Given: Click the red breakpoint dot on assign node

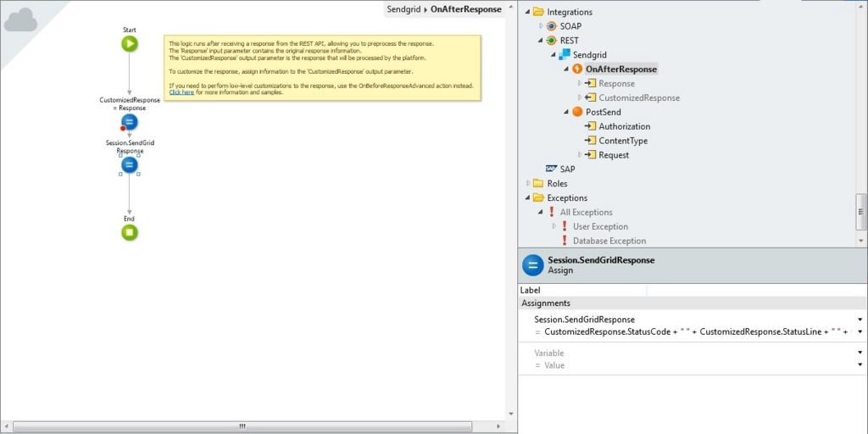Looking at the screenshot, I should pyautogui.click(x=123, y=129).
